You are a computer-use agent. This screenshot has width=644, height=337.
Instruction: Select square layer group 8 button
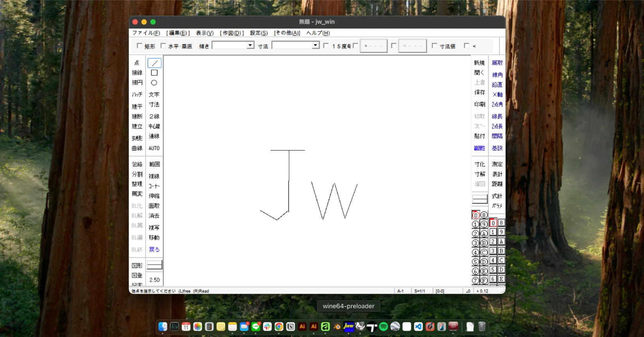[x=501, y=223]
